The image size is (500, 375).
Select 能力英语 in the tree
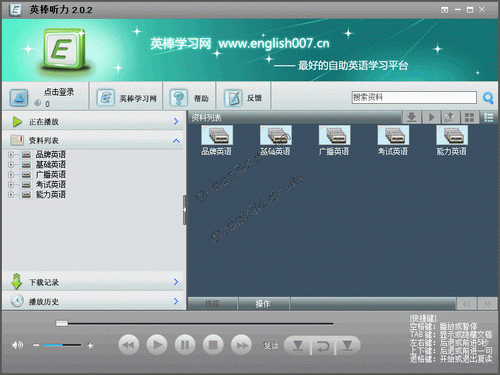click(x=51, y=194)
